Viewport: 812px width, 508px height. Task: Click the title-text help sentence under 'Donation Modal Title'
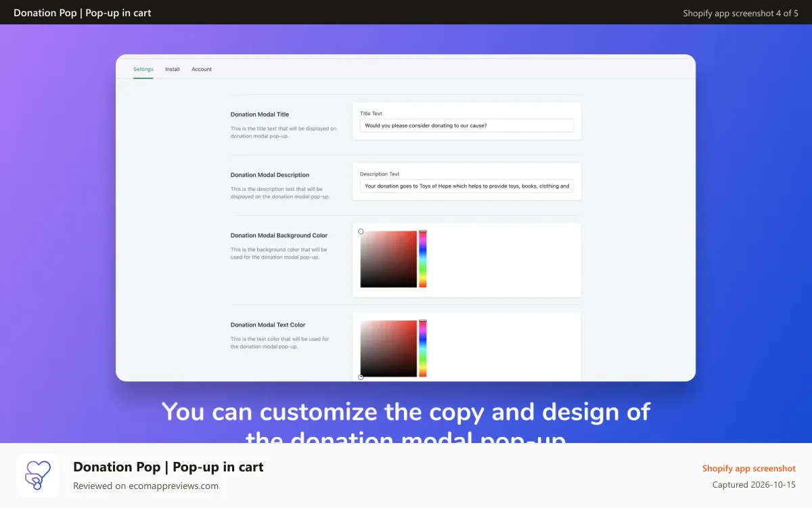coord(283,132)
